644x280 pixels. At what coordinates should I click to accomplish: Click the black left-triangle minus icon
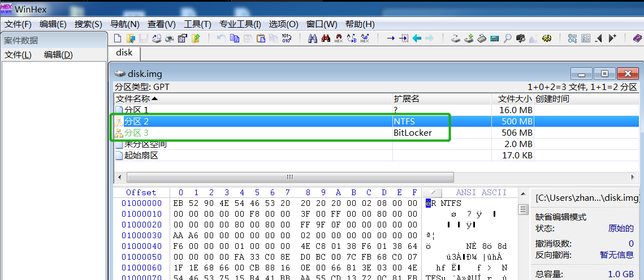pos(599,38)
